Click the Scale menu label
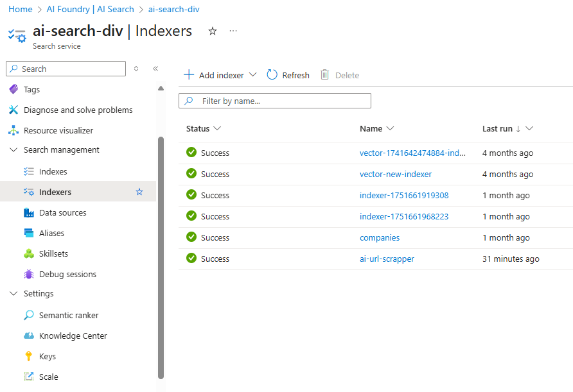The height and width of the screenshot is (392, 573). tap(49, 377)
